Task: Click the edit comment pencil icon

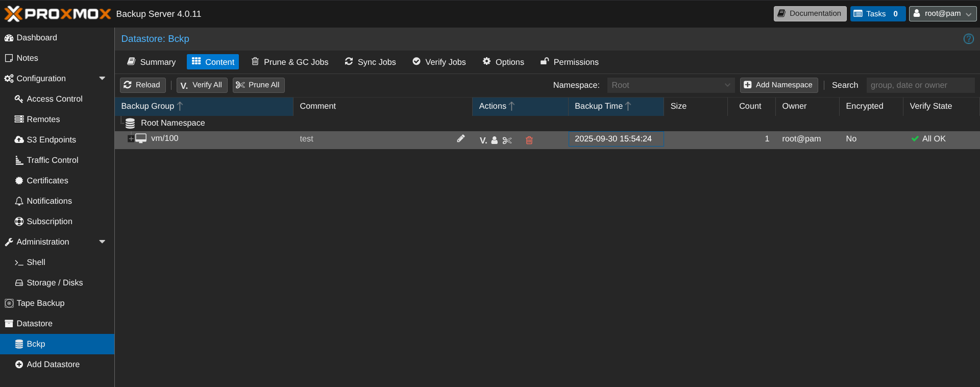Action: [x=460, y=139]
